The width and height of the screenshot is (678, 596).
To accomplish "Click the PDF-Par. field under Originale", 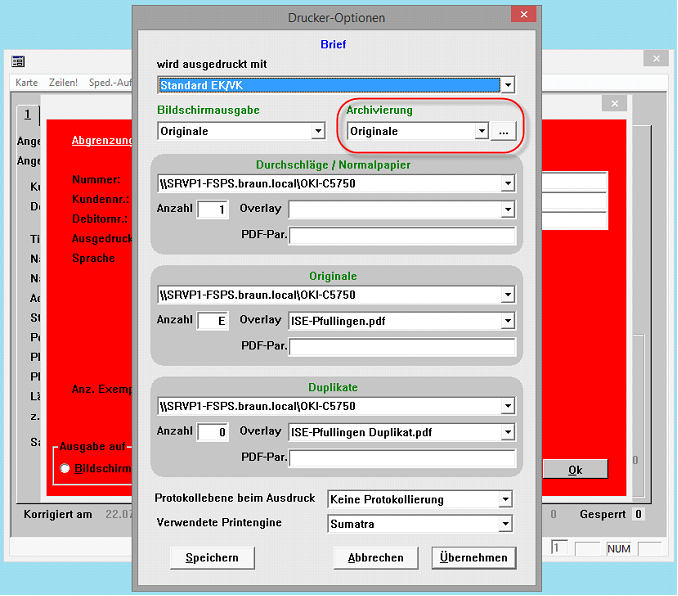I will [x=402, y=347].
